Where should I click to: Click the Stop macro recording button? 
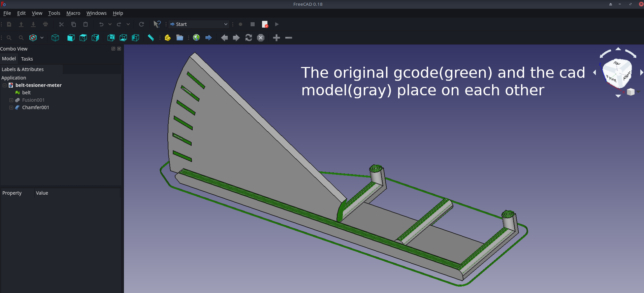tap(253, 24)
